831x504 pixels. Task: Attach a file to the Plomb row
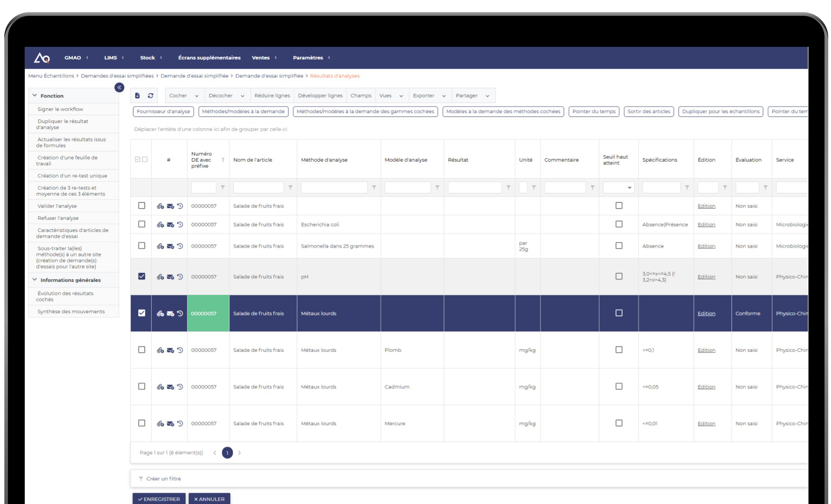pyautogui.click(x=160, y=350)
